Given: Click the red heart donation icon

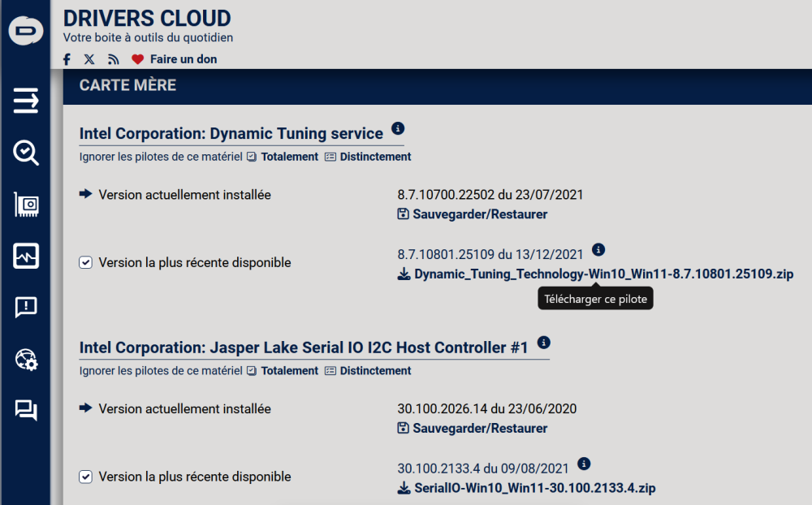Looking at the screenshot, I should 137,59.
